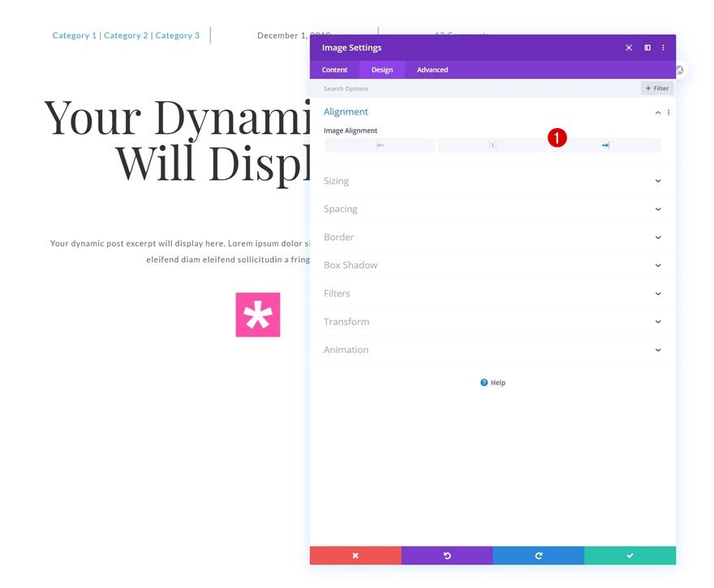Expand the Animation section
Screen dimensions: 714x588
click(x=492, y=350)
